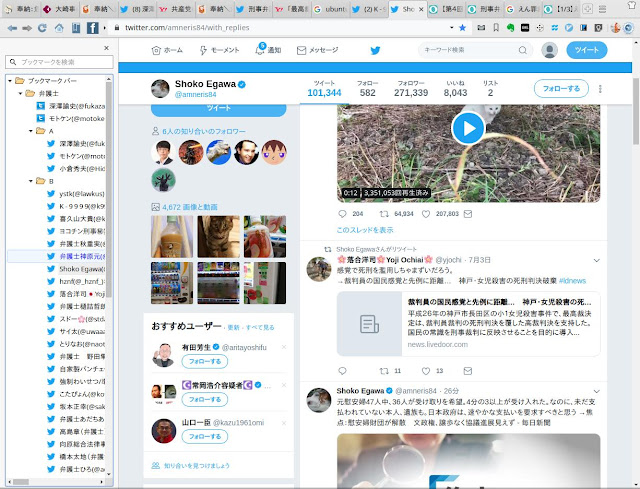Open the hznf bookmark entry
The image size is (640, 489).
(x=76, y=281)
